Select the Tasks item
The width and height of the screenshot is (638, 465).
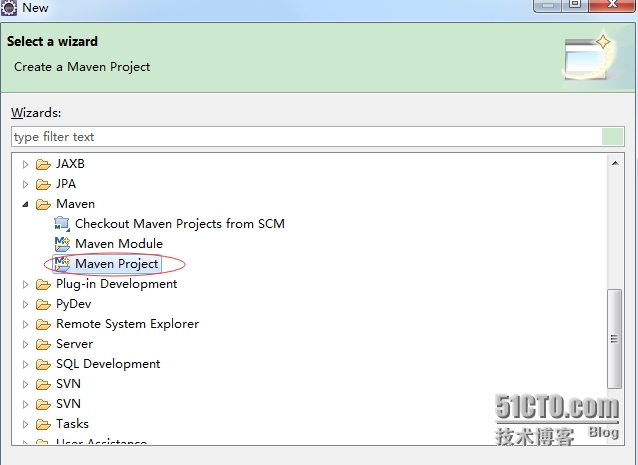click(x=72, y=424)
